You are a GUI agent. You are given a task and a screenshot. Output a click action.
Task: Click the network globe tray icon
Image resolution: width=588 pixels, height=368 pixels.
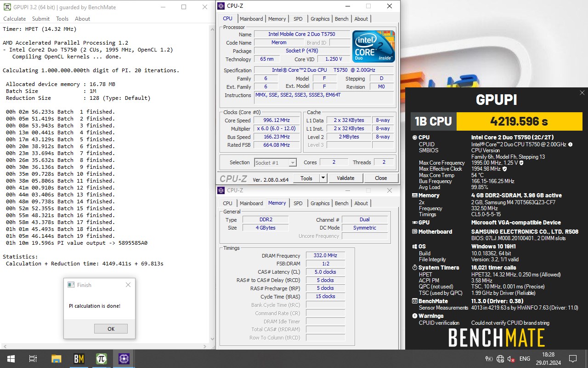tap(500, 359)
